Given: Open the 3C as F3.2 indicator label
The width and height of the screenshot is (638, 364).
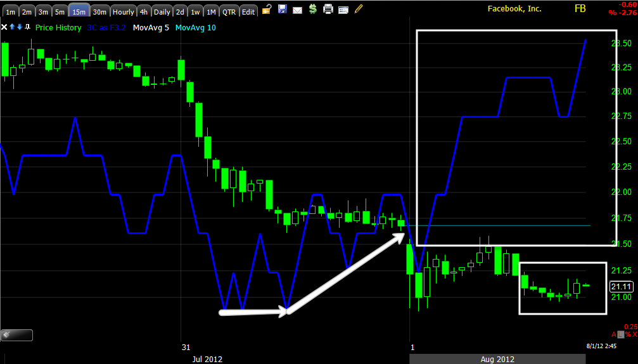Looking at the screenshot, I should [106, 28].
